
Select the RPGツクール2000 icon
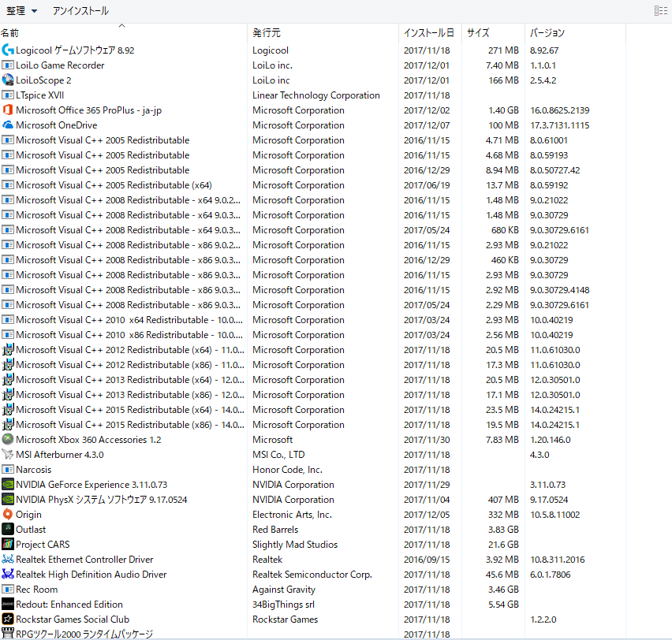[x=8, y=634]
